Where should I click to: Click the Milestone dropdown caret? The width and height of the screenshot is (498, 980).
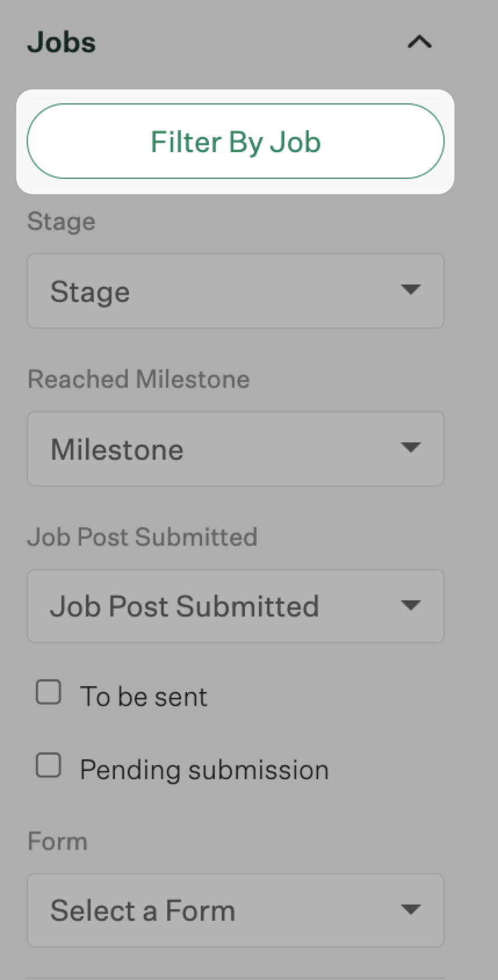[x=411, y=448]
